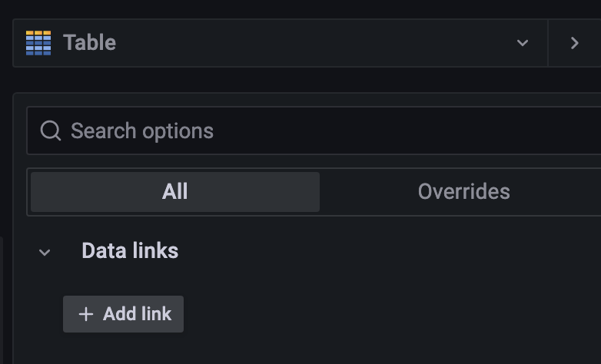601x364 pixels.
Task: Select the Table visualization type label
Action: point(89,42)
